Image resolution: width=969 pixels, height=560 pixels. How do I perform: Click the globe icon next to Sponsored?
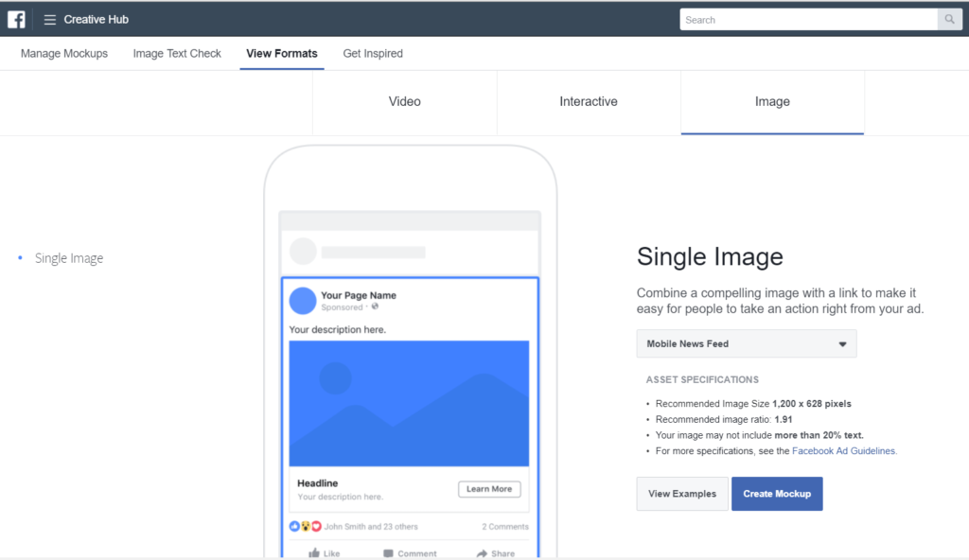[x=375, y=306]
